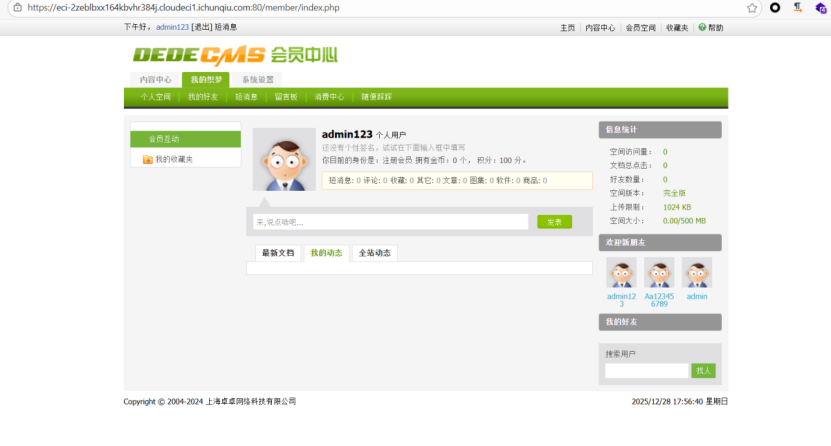This screenshot has width=831, height=446.
Task: Open new friend Aa123456789's avatar
Action: 659,273
